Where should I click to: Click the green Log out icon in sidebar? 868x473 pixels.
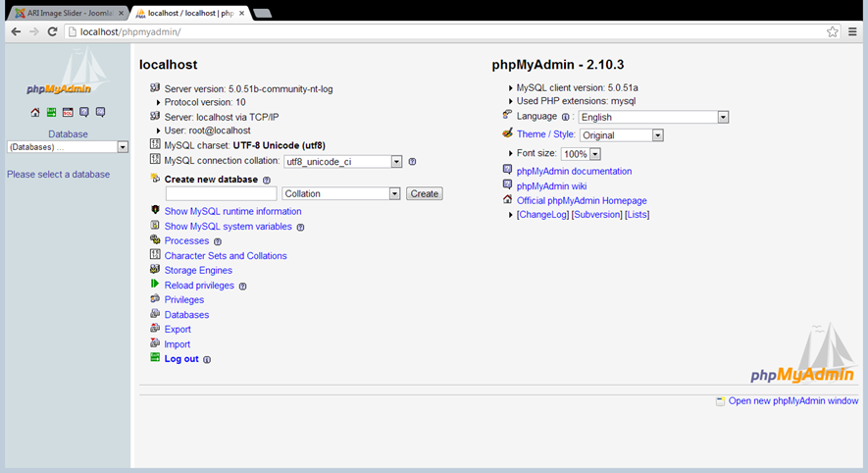point(51,113)
